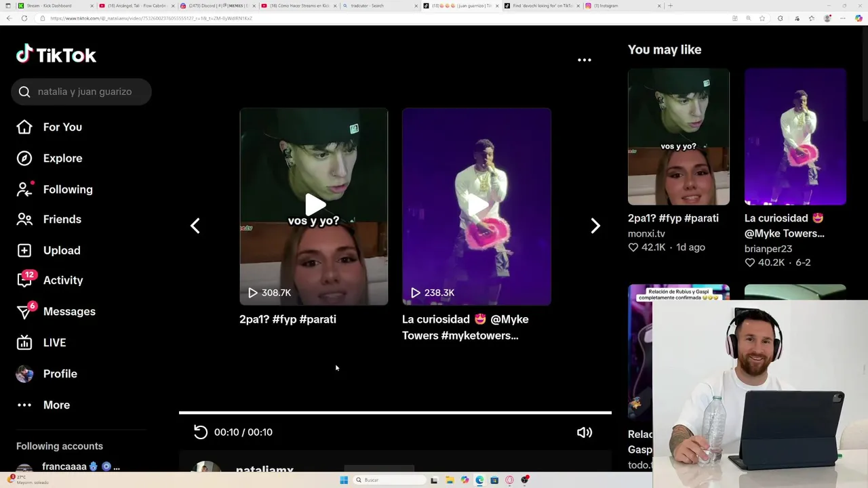
Task: Play the '2pa1? #fyp #parati' suggested video
Action: 314,206
